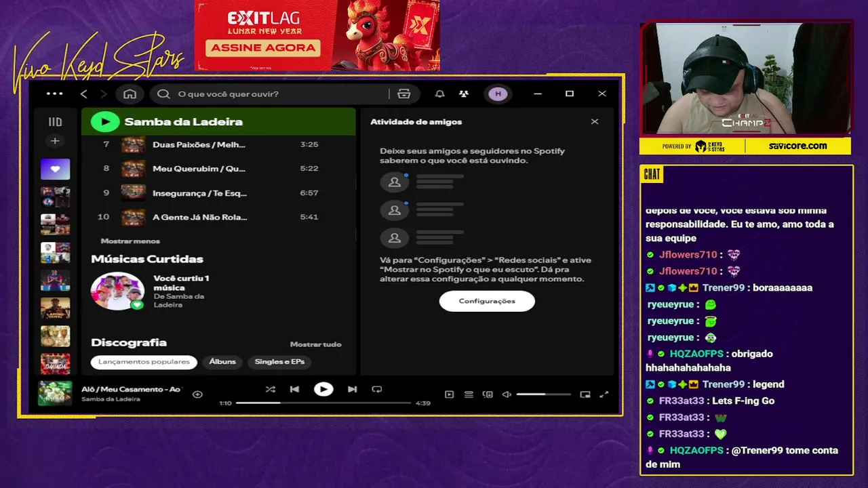Screen dimensions: 868x488
Task: Click the "Configurações" button
Action: pos(487,301)
